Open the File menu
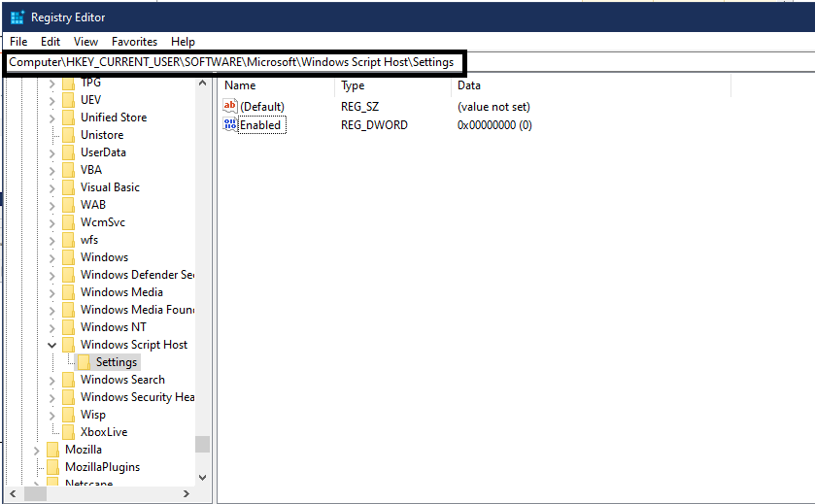This screenshot has height=504, width=815. pyautogui.click(x=18, y=42)
